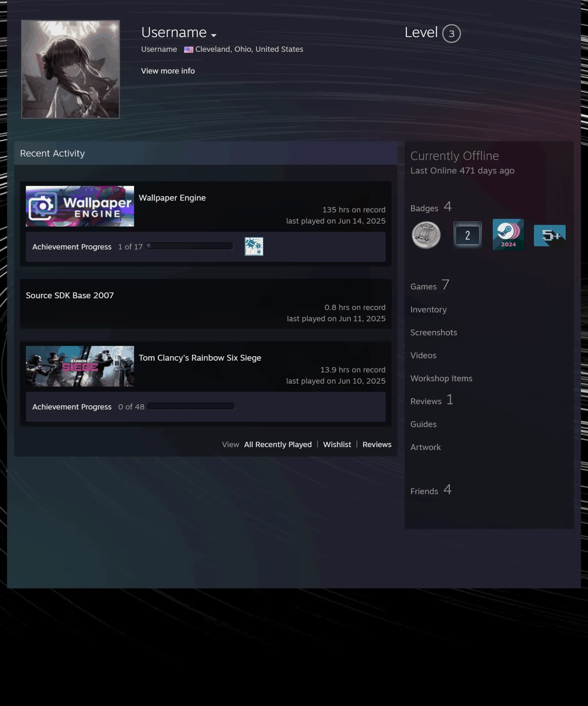Go to Screenshots in sidebar
The height and width of the screenshot is (706, 588).
[434, 332]
